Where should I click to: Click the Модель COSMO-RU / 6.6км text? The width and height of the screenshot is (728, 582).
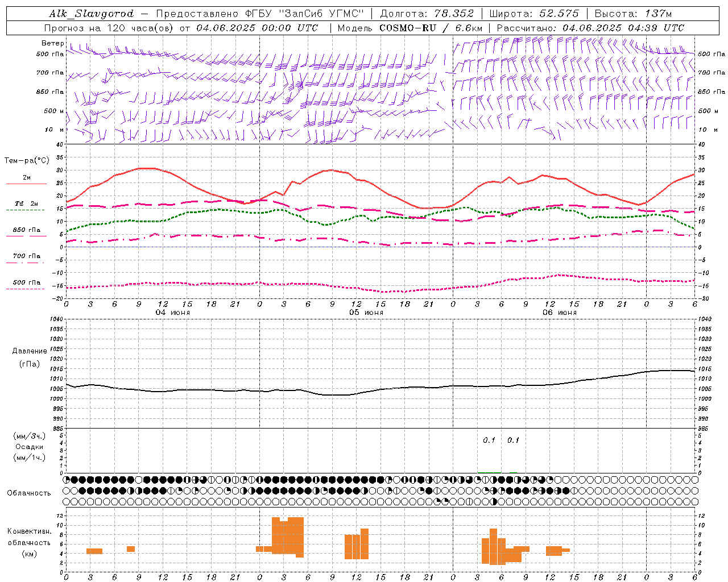coord(410,28)
